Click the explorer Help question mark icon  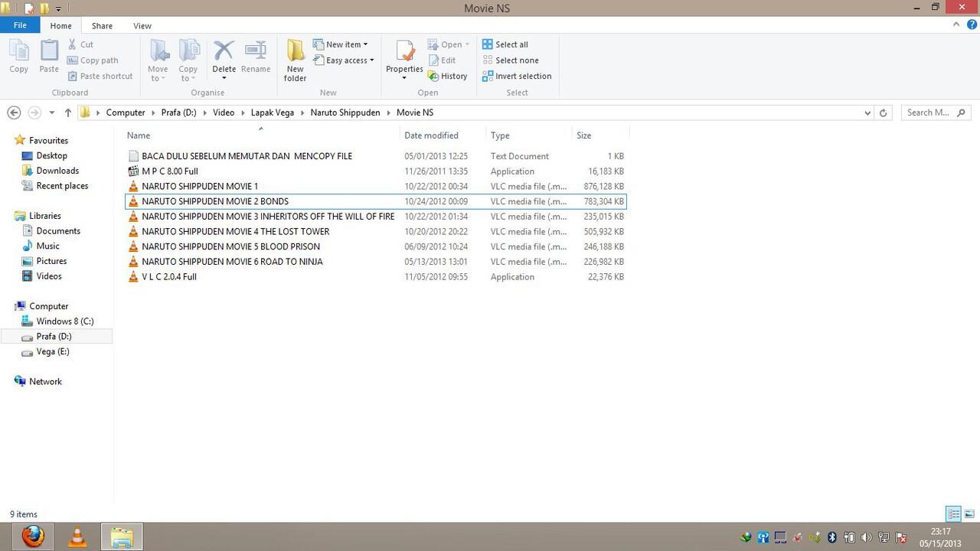pos(970,24)
